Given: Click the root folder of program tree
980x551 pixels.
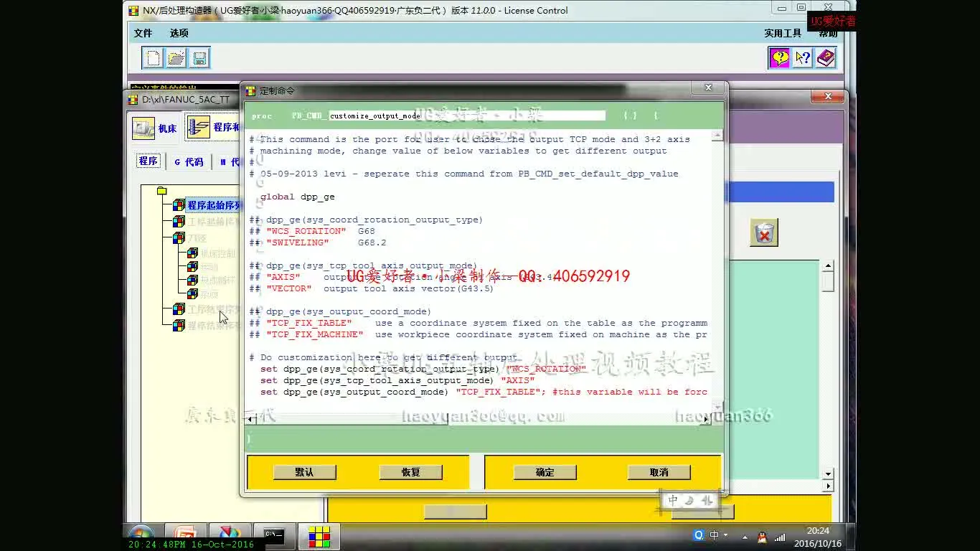Looking at the screenshot, I should [161, 191].
